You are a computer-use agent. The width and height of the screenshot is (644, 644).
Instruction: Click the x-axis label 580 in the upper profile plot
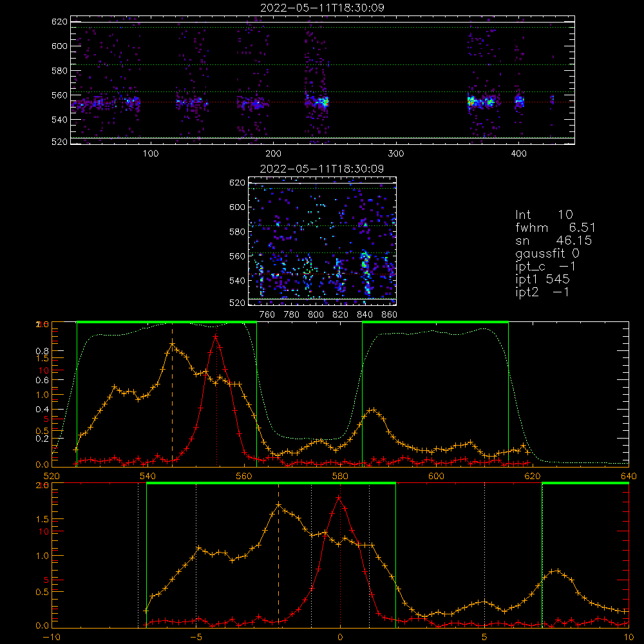click(340, 476)
